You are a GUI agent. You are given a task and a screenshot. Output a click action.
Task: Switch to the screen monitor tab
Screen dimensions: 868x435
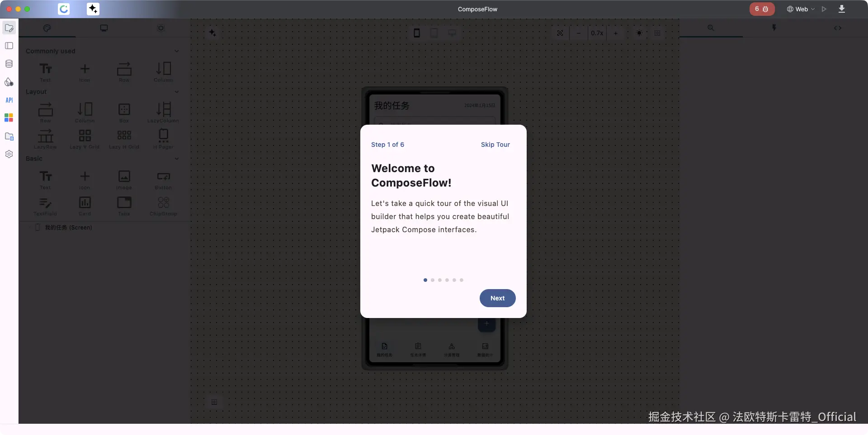click(104, 28)
